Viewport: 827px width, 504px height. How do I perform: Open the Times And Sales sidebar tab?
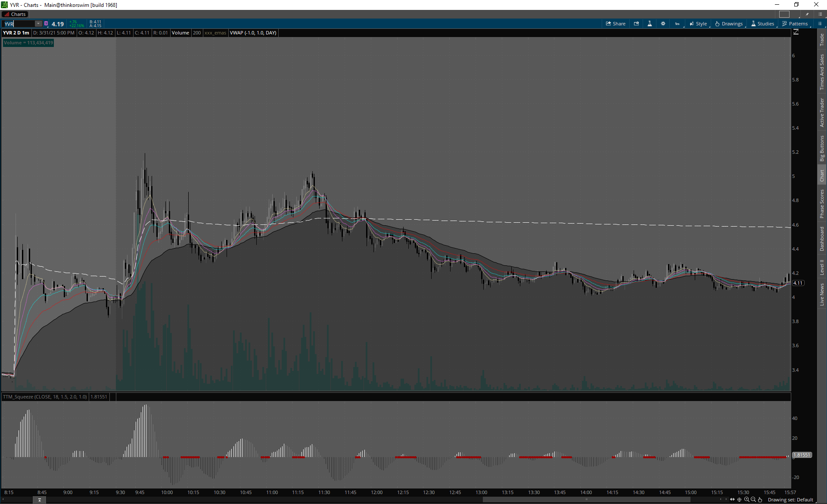(x=822, y=72)
